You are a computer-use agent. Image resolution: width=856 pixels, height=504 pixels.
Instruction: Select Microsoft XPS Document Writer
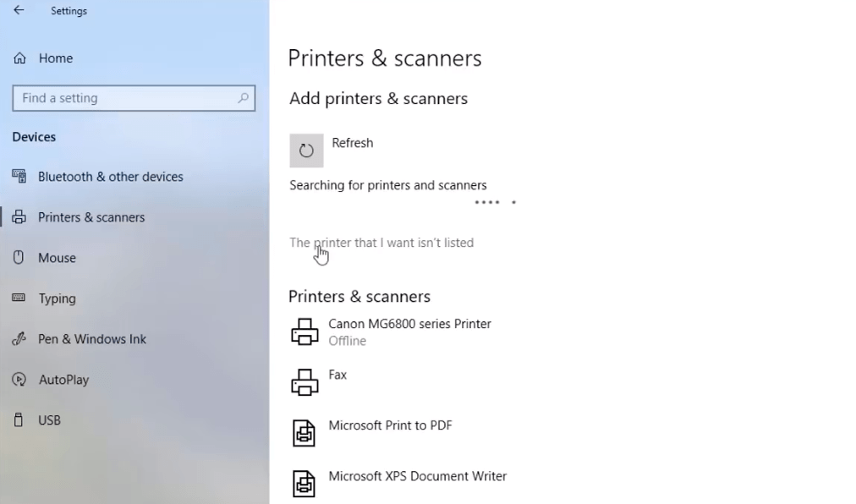(x=418, y=476)
